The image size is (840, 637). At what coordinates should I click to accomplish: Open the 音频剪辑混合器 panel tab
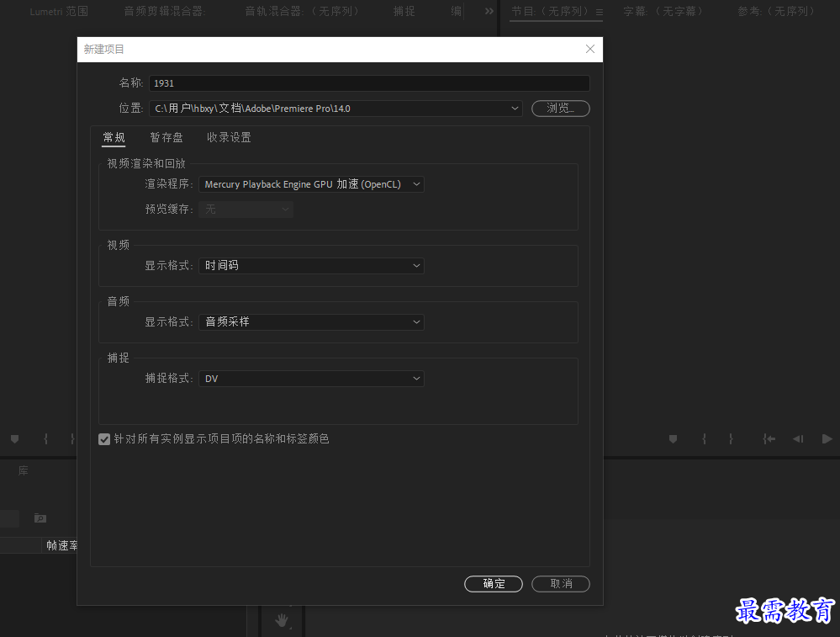(x=165, y=11)
